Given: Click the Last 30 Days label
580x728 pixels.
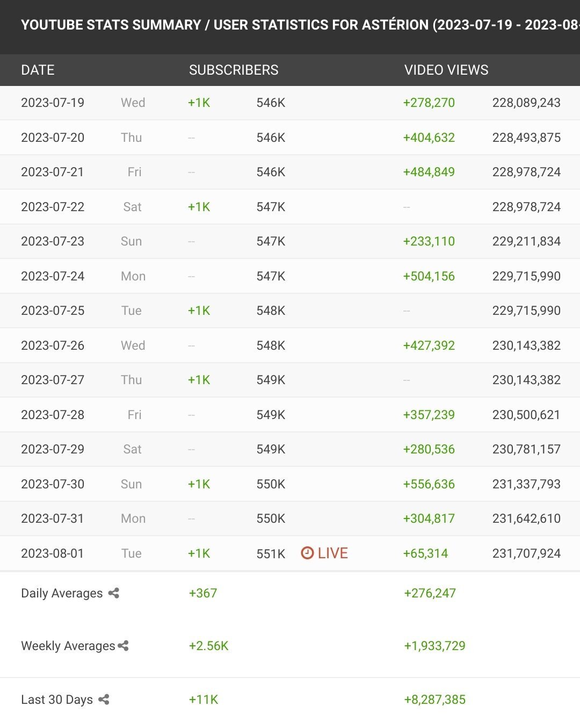Looking at the screenshot, I should pos(57,700).
